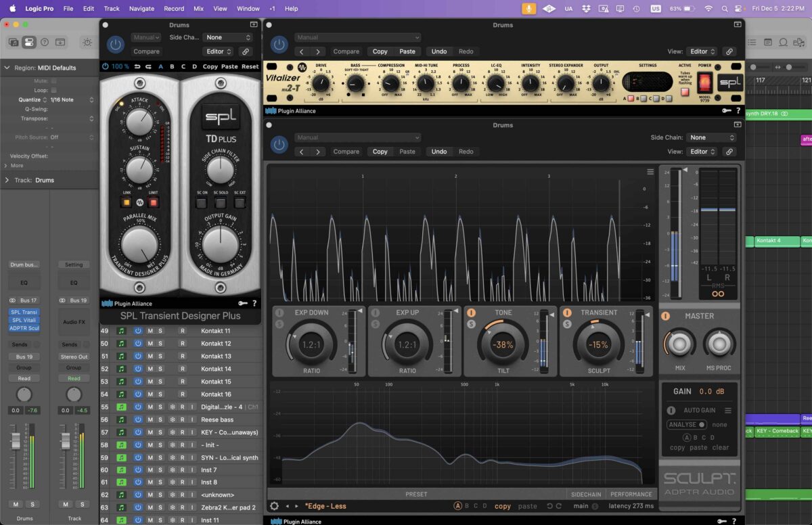The height and width of the screenshot is (525, 812).
Task: Toggle the LIMIT button on Transient Designer
Action: [153, 202]
